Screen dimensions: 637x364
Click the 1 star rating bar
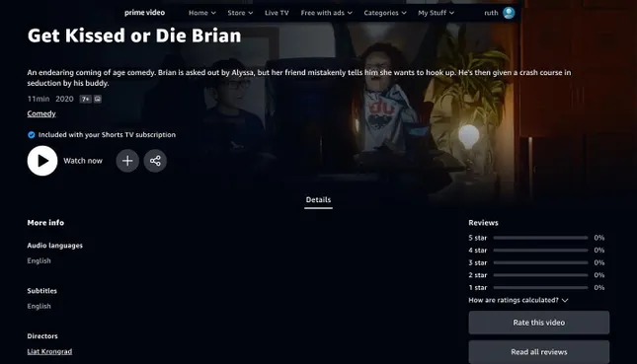click(x=540, y=288)
